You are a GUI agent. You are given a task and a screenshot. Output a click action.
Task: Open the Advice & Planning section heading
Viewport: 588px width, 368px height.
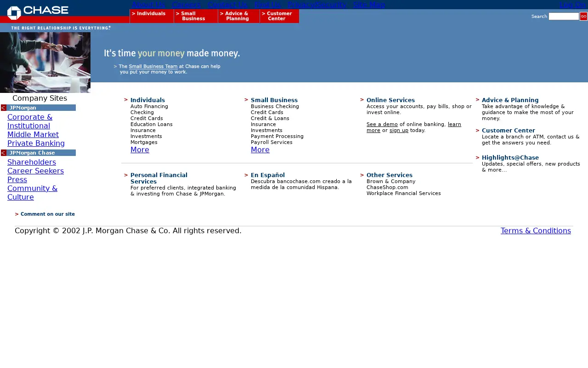click(x=510, y=100)
